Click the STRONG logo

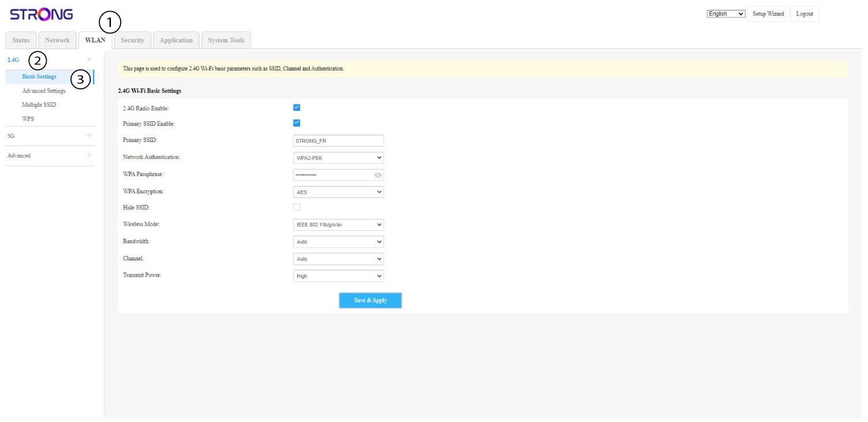coord(41,14)
